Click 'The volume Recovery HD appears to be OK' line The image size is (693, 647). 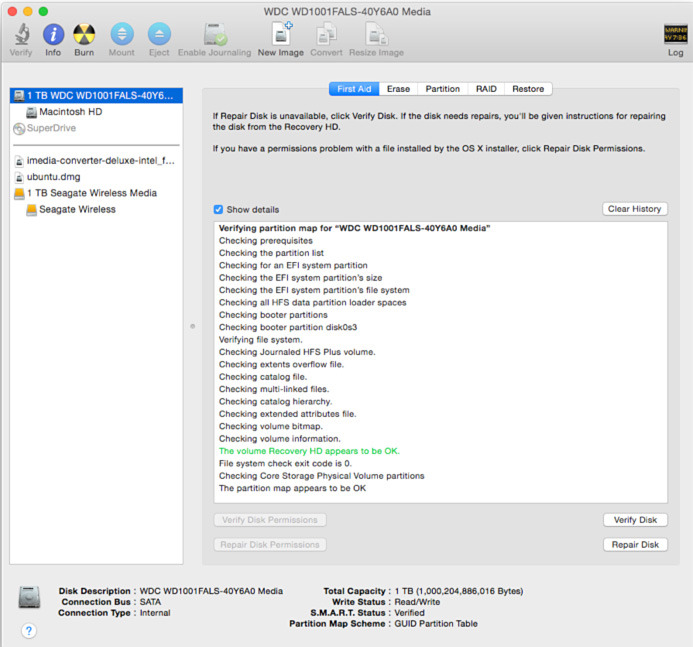coord(309,451)
